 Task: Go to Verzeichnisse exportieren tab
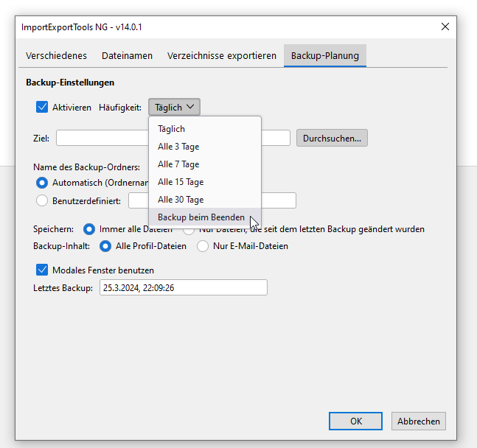click(222, 56)
